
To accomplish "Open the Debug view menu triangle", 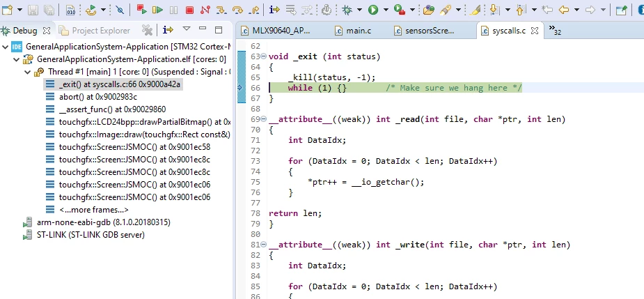I will click(187, 29).
